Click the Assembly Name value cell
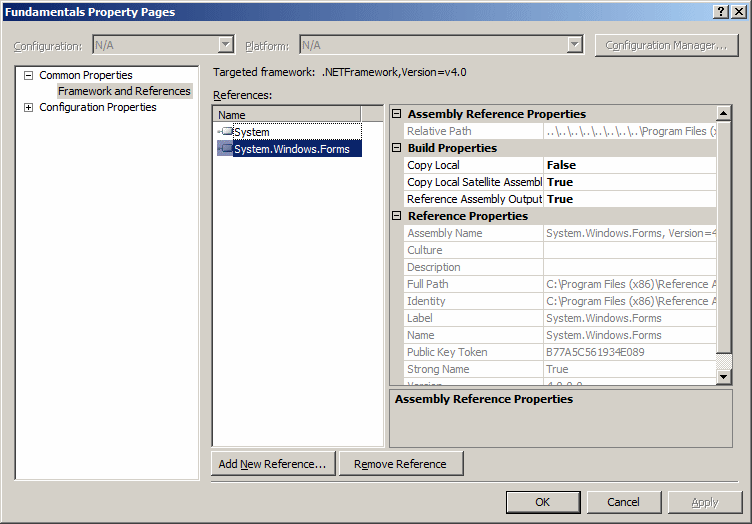The height and width of the screenshot is (524, 752). (x=630, y=233)
